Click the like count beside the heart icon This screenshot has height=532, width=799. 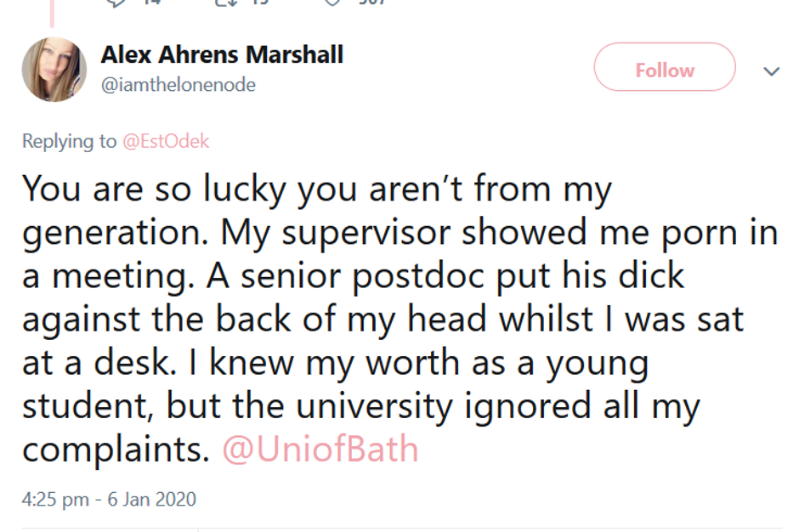371,3
